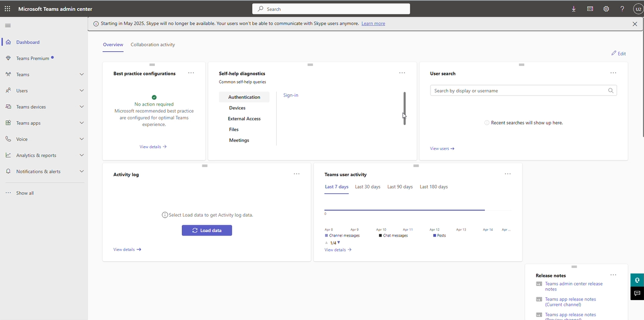
Task: Toggle Channel messages legend swatch
Action: 326,235
